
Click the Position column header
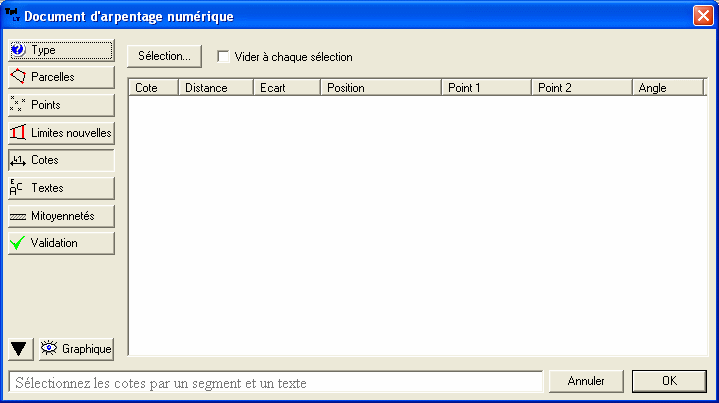click(380, 88)
